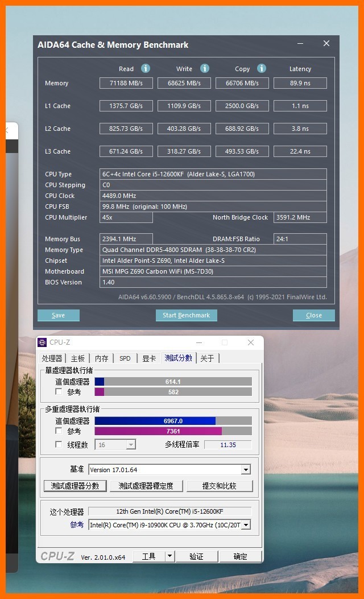364x599 pixels.
Task: Minimize the CPU-Z window
Action: coord(199,342)
